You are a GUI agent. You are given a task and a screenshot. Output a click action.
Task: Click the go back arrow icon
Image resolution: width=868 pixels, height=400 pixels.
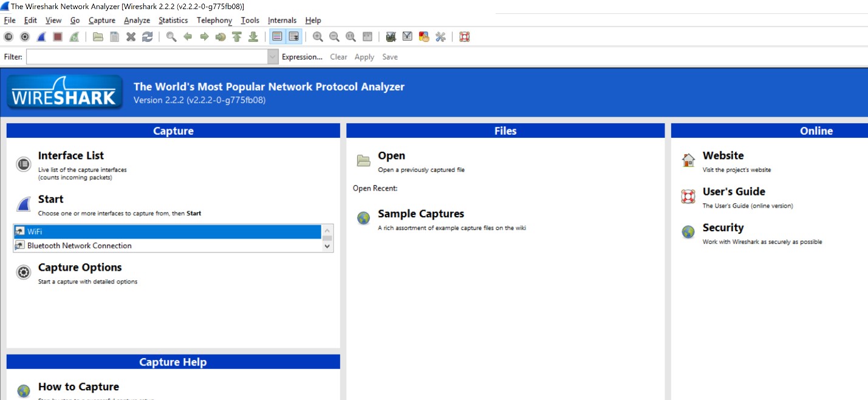tap(188, 37)
